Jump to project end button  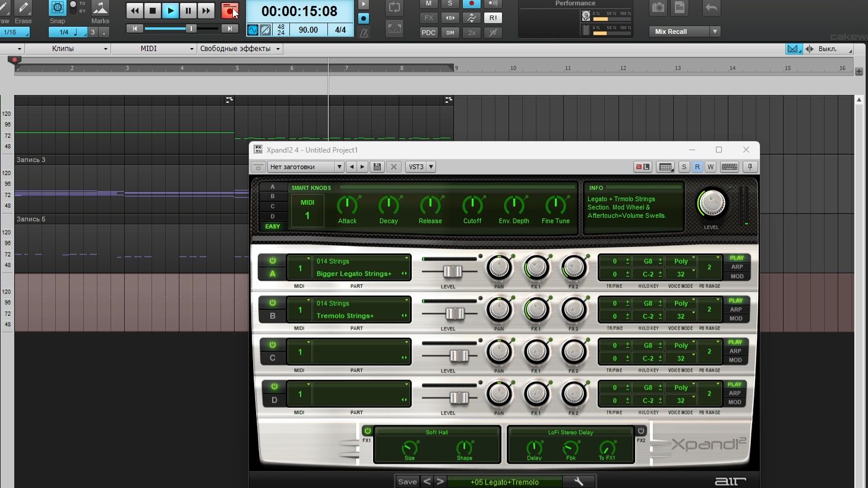229,28
